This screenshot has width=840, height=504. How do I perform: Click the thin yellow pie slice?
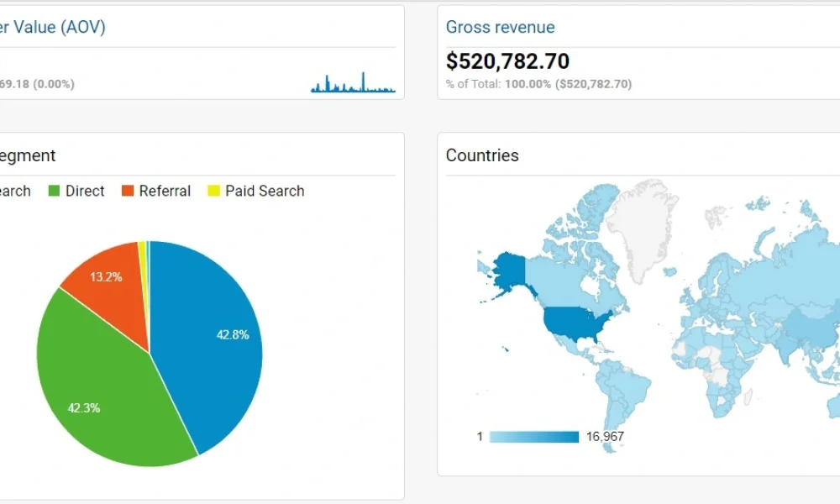[x=143, y=252]
